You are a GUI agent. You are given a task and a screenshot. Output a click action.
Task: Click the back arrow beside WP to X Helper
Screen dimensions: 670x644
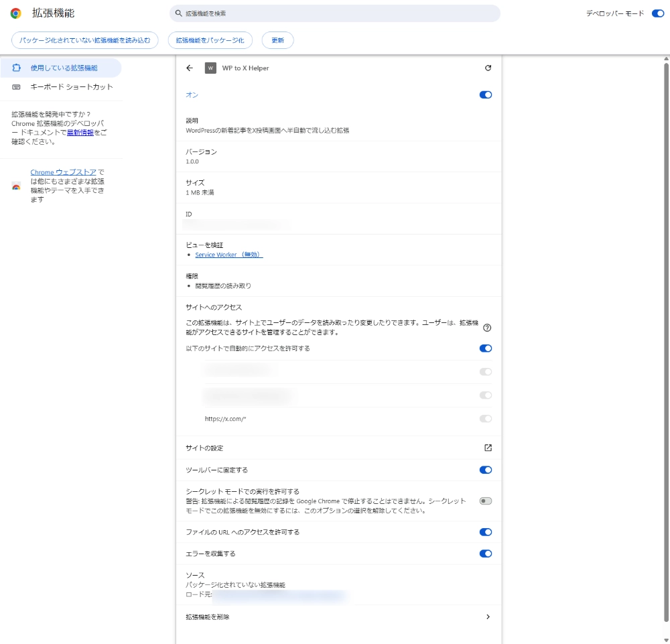coord(190,68)
